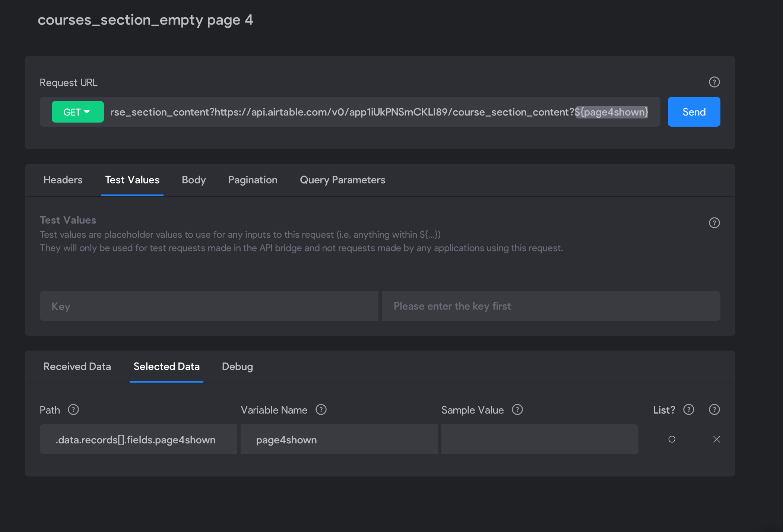Edit the Variable Name field page4shown

point(339,439)
